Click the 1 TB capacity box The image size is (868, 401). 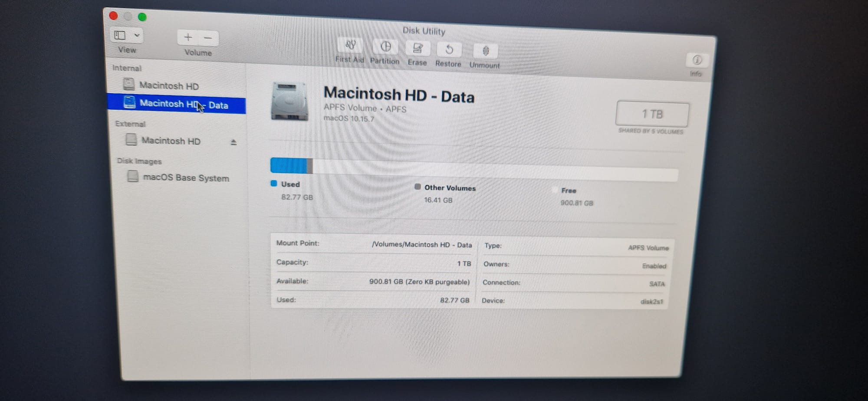click(x=652, y=114)
